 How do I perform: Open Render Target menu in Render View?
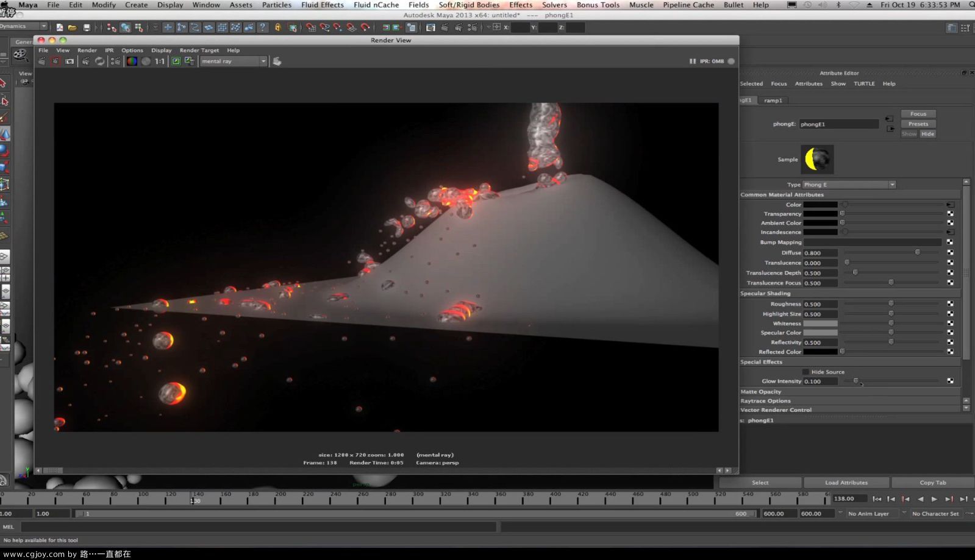(x=199, y=50)
